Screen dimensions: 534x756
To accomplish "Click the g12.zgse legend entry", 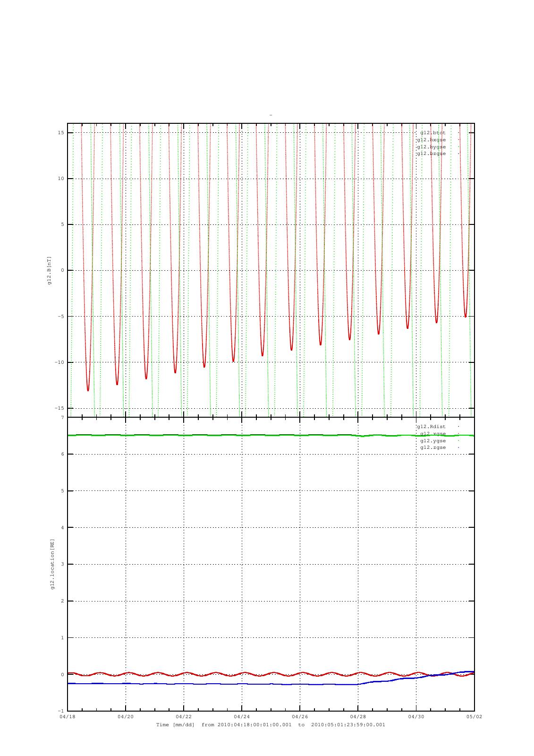I will pyautogui.click(x=433, y=447).
